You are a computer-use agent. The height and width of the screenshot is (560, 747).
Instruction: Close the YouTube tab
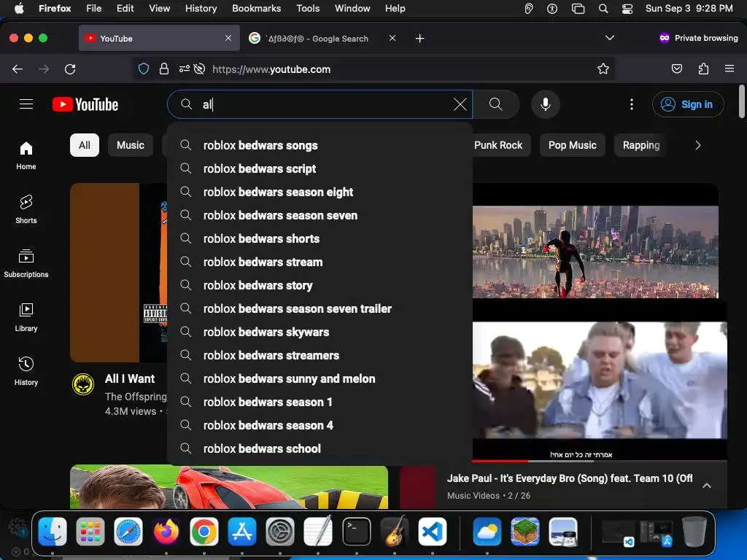coord(228,38)
